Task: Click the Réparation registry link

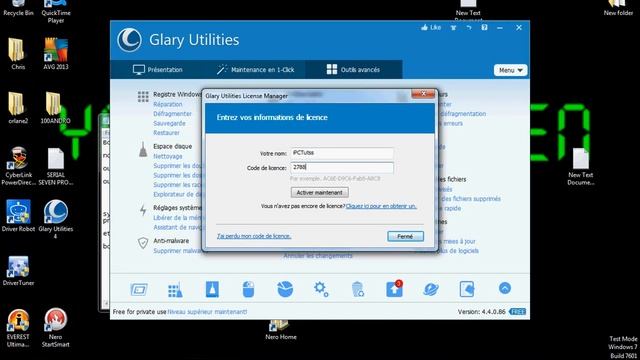Action: (x=168, y=104)
